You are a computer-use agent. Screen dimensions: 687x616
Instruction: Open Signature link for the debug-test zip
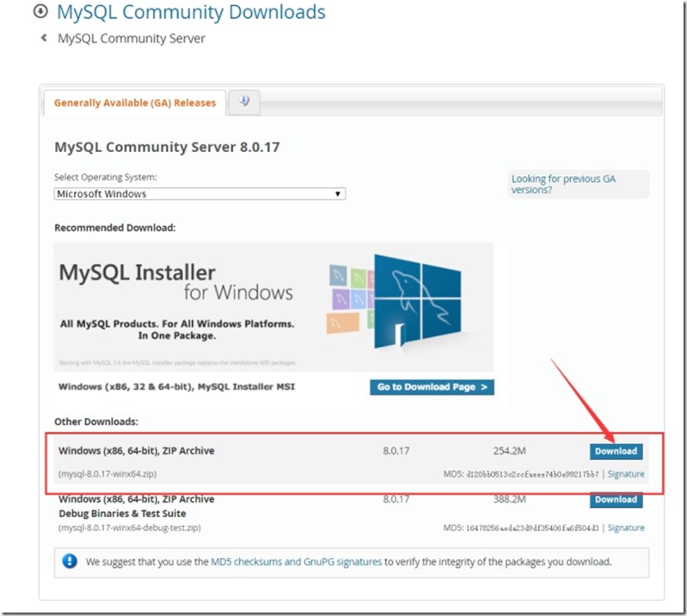(x=626, y=528)
